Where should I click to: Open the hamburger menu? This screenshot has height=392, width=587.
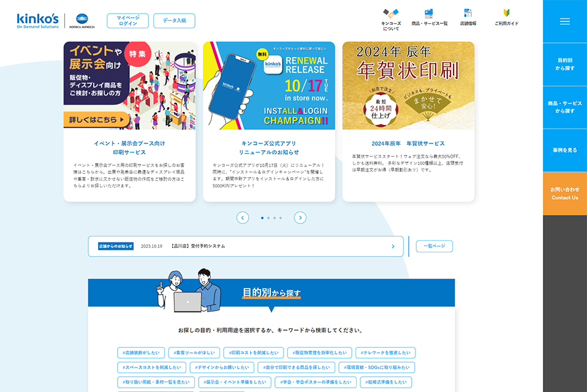(x=565, y=21)
